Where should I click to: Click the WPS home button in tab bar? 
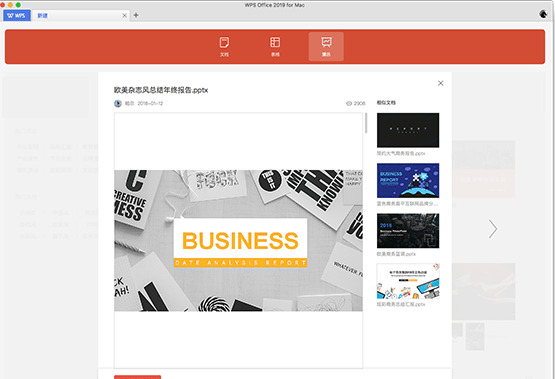(x=17, y=15)
